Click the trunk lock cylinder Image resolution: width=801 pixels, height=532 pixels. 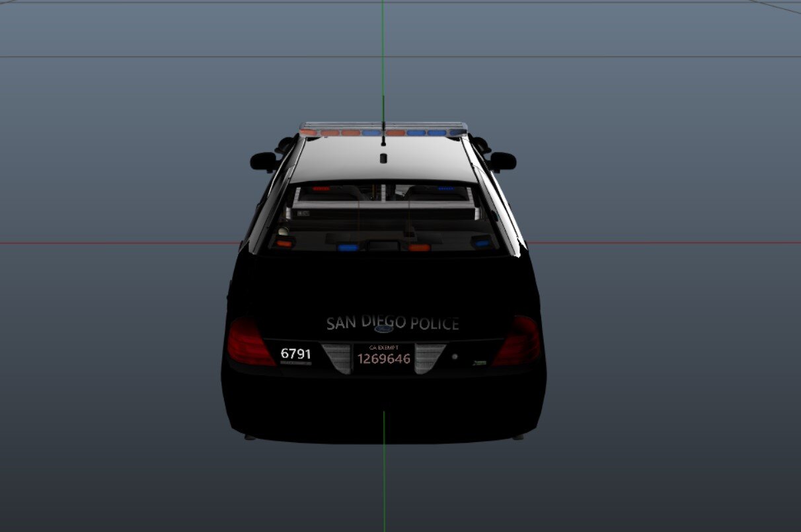pos(455,356)
